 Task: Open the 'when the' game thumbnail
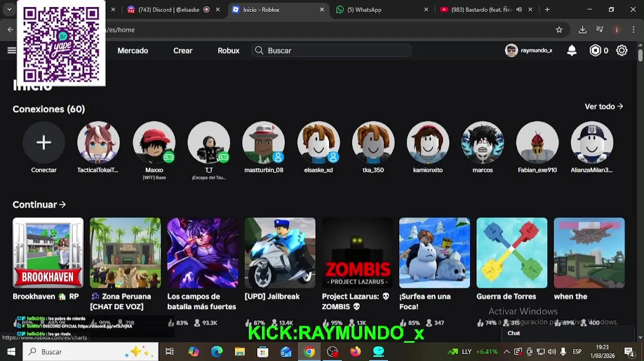click(x=589, y=253)
